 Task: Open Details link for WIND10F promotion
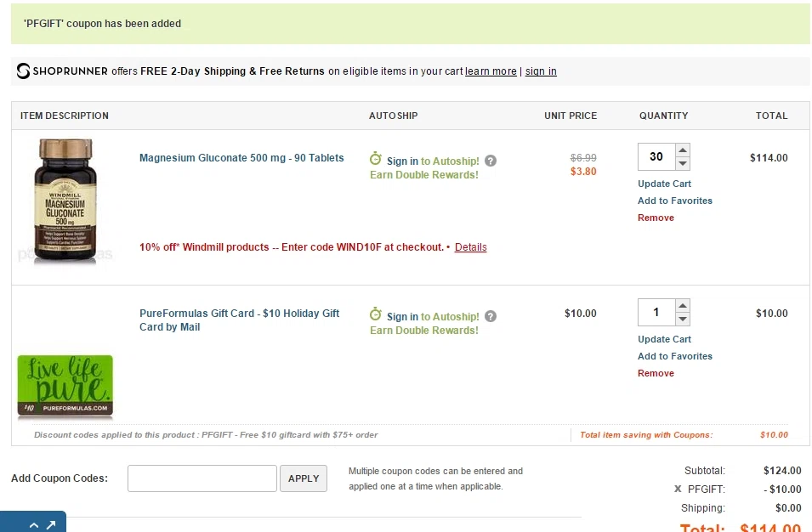(x=471, y=247)
